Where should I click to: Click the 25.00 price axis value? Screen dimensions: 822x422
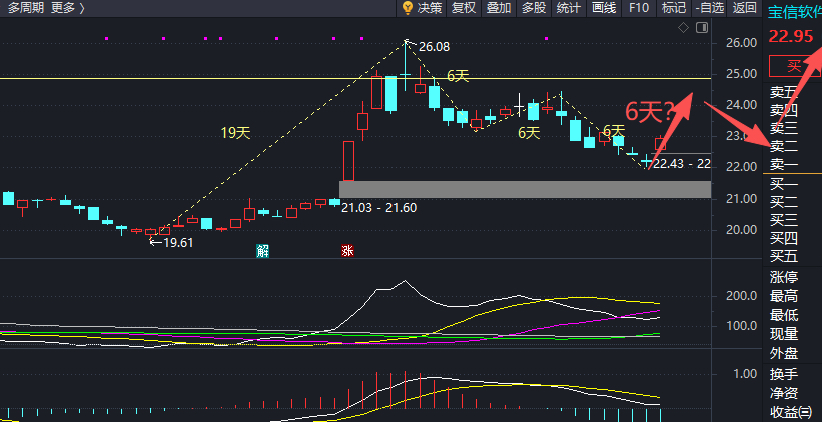[743, 73]
